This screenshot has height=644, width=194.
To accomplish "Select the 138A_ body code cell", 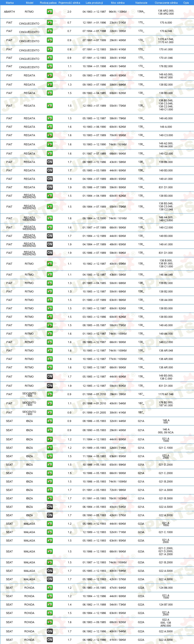I will click(x=141, y=11).
